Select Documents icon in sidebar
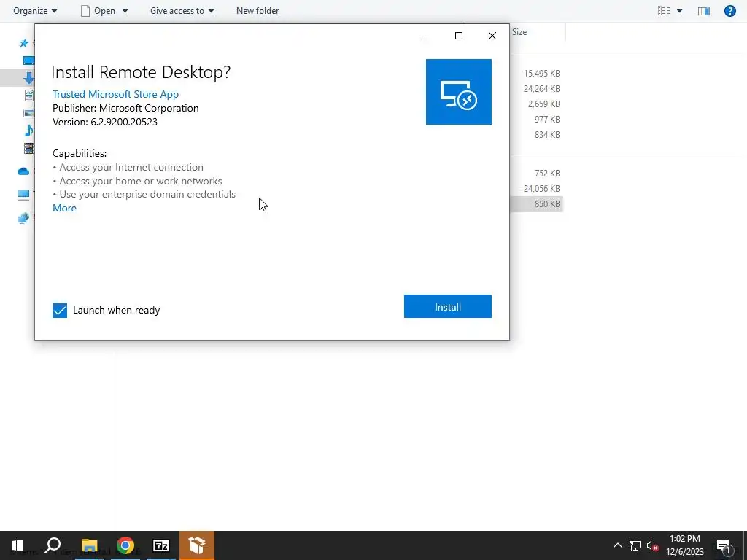747x560 pixels. 28,96
